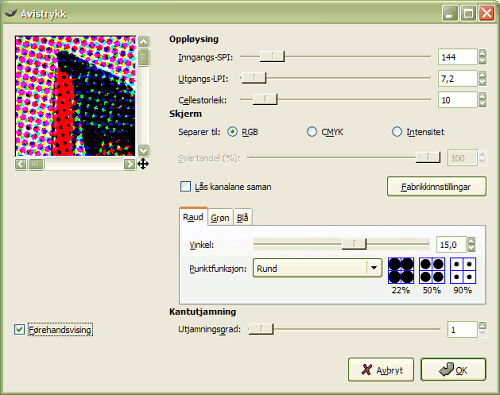This screenshot has height=395, width=500.
Task: Select CMYK separation radio button
Action: point(312,132)
